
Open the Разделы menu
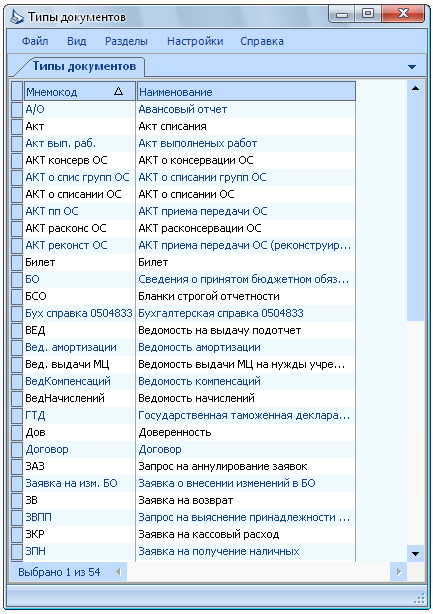click(x=126, y=41)
